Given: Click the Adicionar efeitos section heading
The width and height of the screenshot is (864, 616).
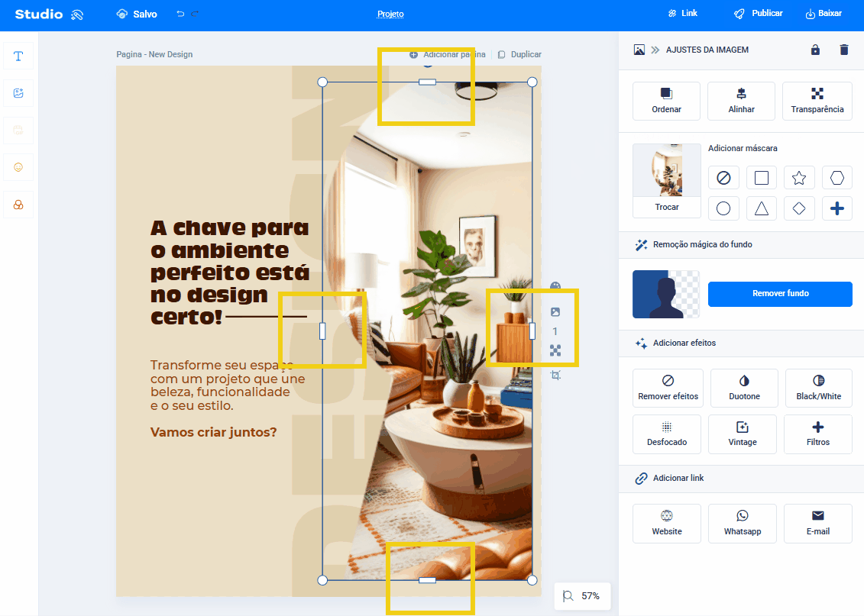Looking at the screenshot, I should pyautogui.click(x=684, y=343).
